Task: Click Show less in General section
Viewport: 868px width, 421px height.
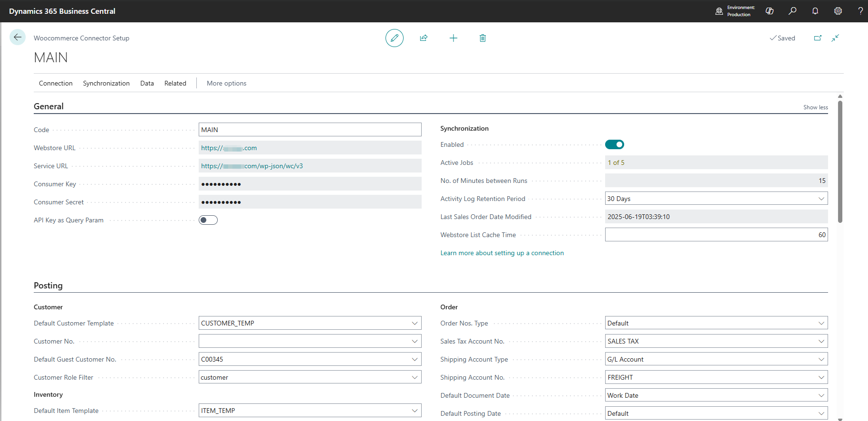Action: point(816,107)
